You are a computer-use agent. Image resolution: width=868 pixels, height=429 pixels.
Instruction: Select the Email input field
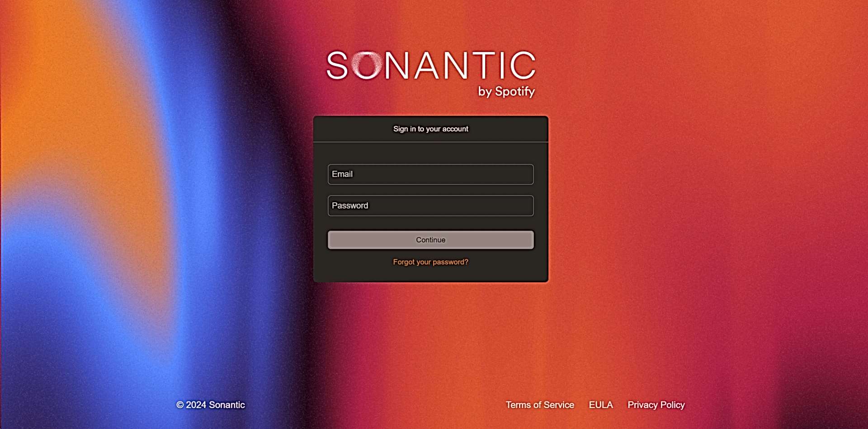click(430, 174)
